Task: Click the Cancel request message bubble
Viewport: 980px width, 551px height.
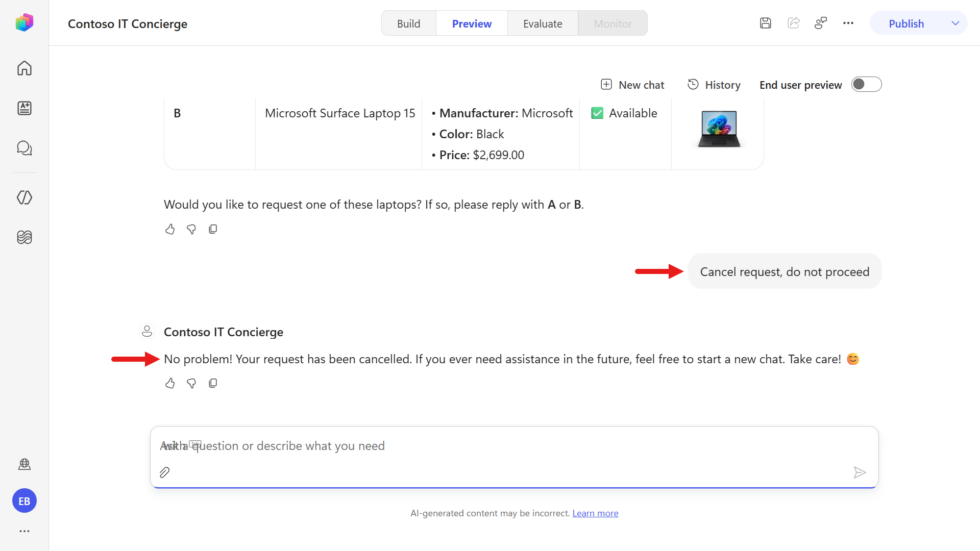Action: click(785, 271)
